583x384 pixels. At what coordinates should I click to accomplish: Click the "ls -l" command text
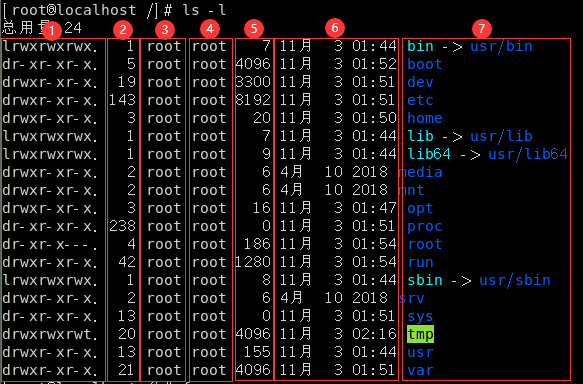point(204,10)
